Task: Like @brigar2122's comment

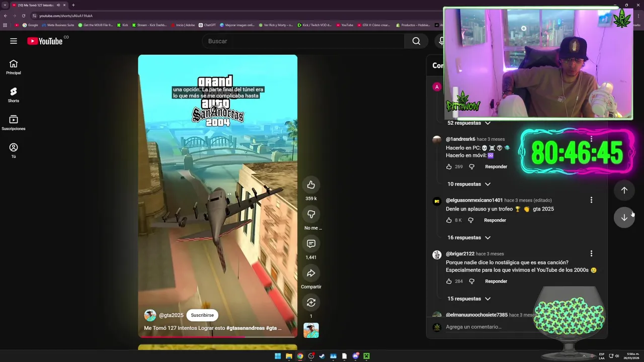Action: pyautogui.click(x=449, y=282)
